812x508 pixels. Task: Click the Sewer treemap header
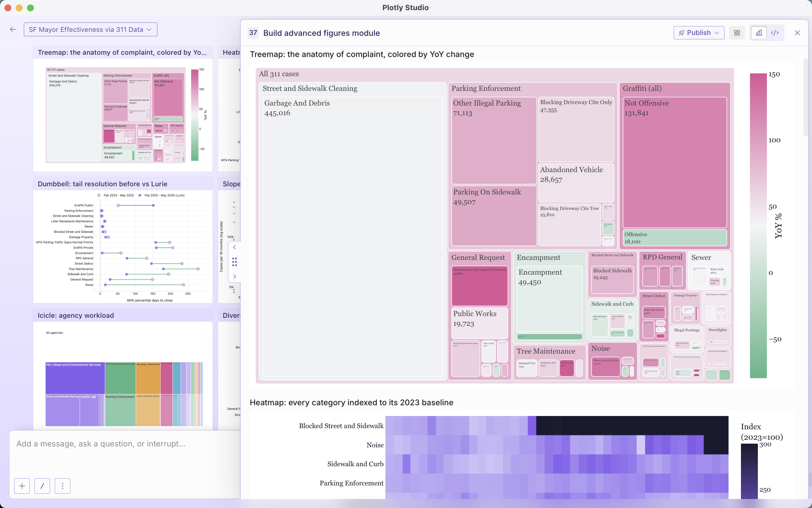(701, 257)
